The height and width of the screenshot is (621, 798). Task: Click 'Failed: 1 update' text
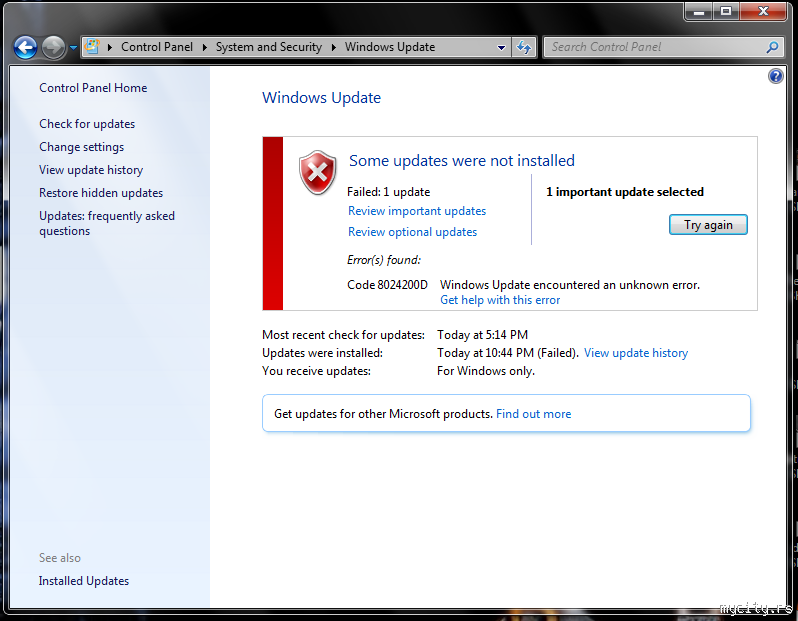coord(388,192)
